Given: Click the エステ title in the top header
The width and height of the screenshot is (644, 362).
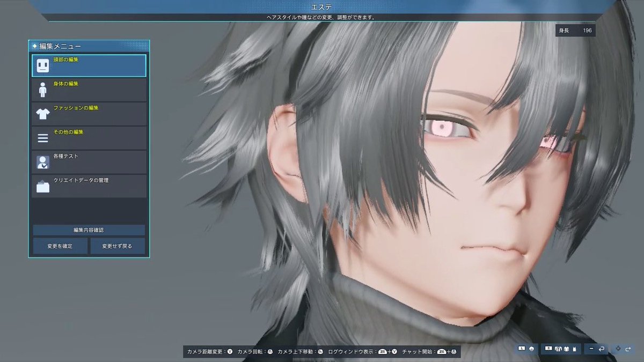Looking at the screenshot, I should pos(321,6).
